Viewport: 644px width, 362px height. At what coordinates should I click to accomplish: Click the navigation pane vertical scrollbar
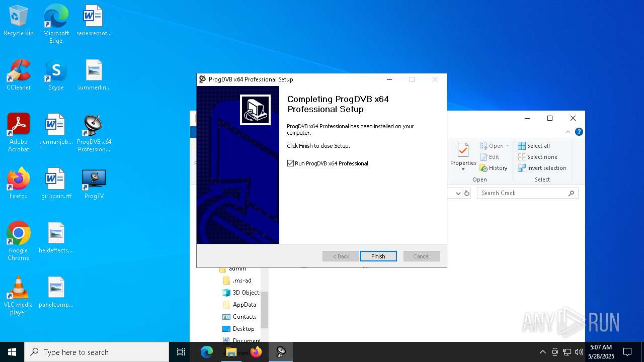click(265, 309)
